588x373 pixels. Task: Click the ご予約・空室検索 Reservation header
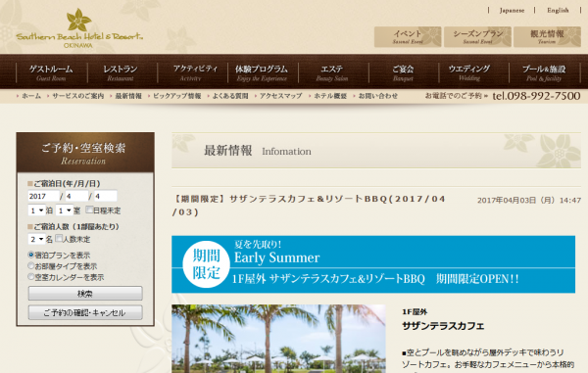click(85, 153)
